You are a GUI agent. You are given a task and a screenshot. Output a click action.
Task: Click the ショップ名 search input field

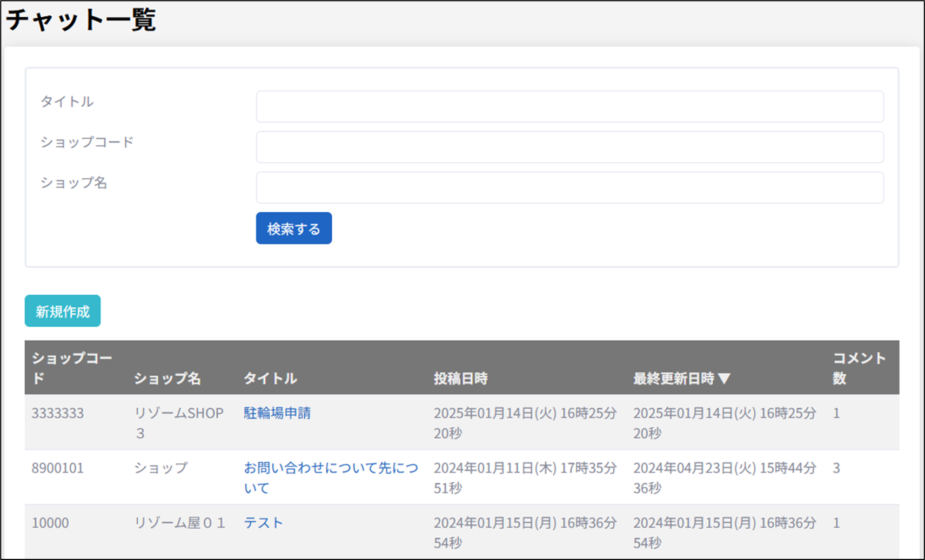coord(569,187)
